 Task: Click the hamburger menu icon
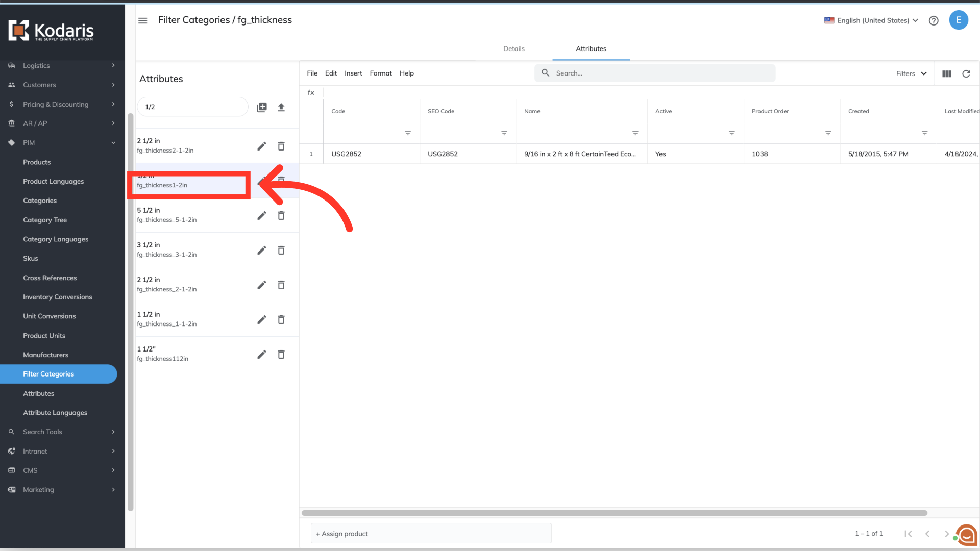(x=143, y=20)
